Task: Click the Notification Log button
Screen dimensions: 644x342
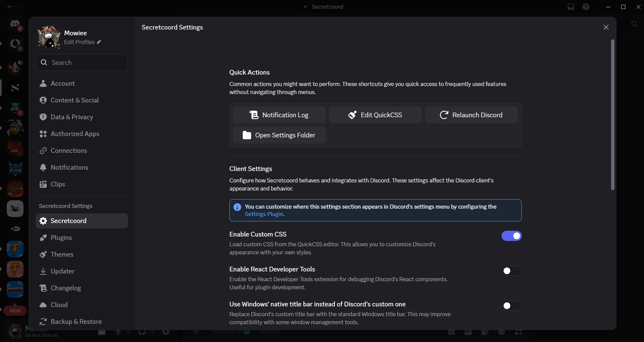Action: (x=279, y=115)
